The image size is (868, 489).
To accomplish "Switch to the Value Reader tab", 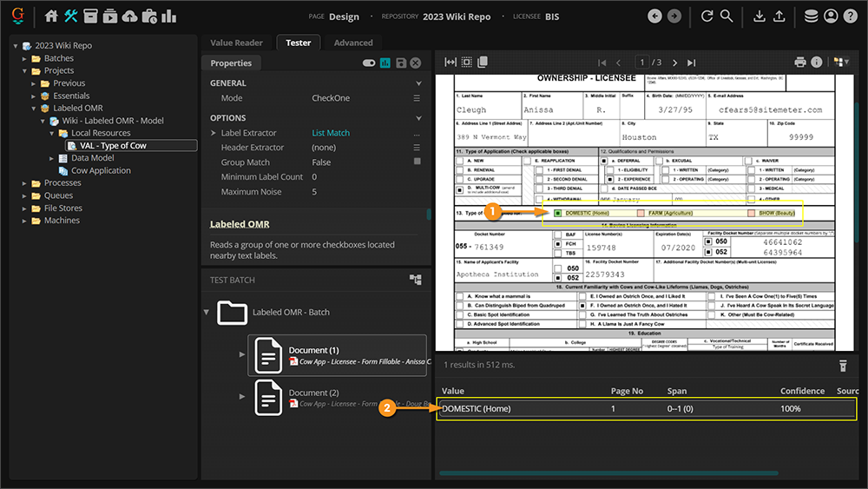I will (236, 43).
